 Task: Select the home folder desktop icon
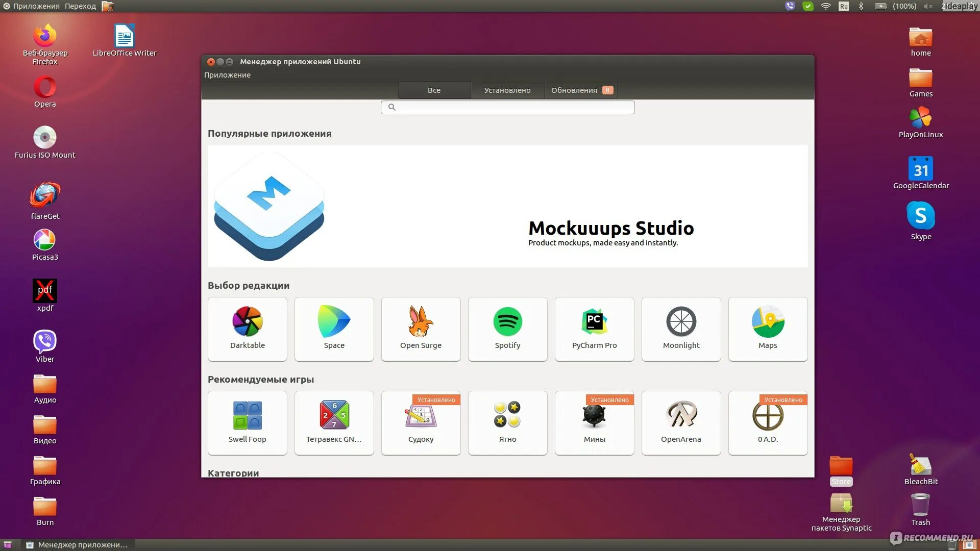pyautogui.click(x=921, y=42)
